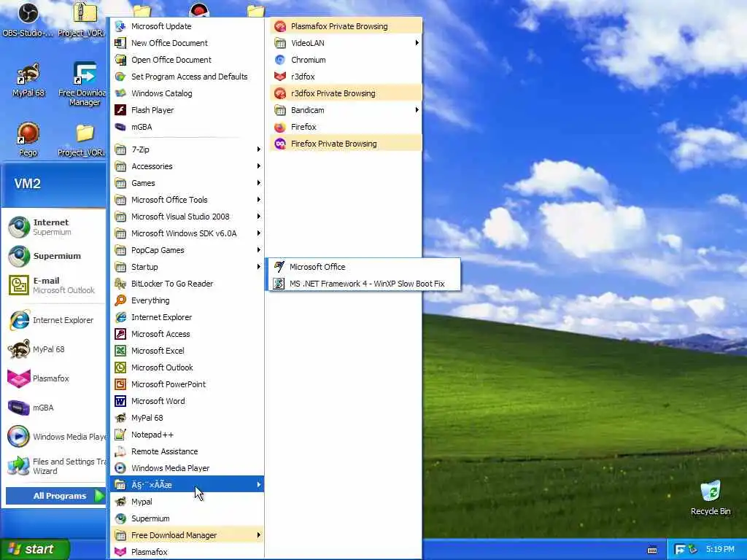Expand the Bandicam folder
The image size is (747, 560).
click(346, 110)
